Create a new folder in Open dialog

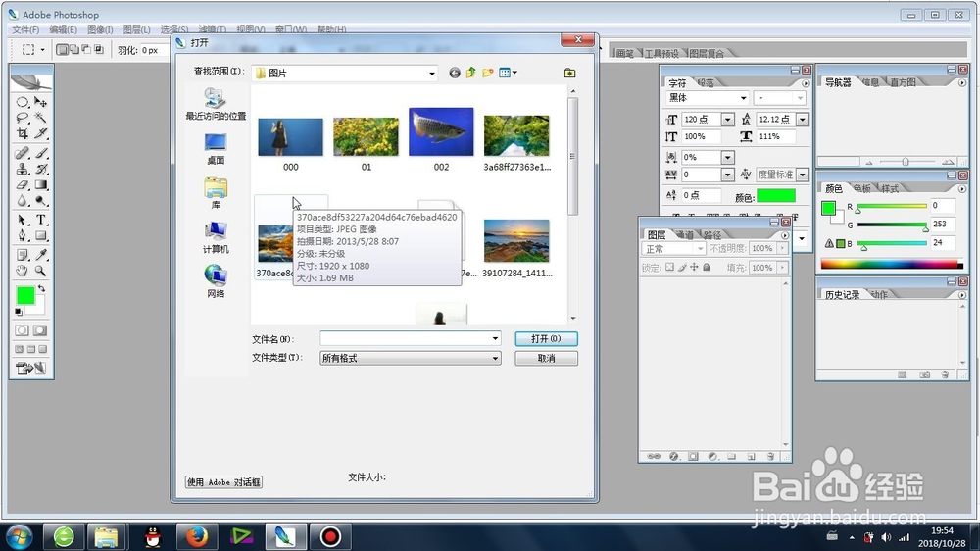click(x=487, y=74)
